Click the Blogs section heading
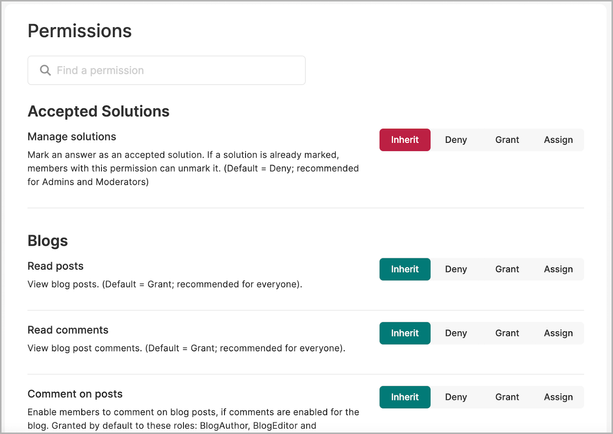This screenshot has height=434, width=613. (48, 241)
